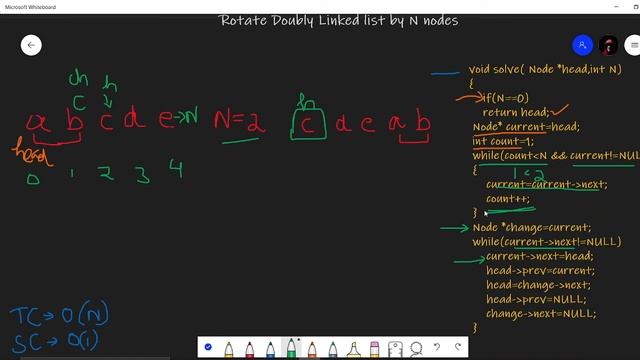Select the blue pen
The width and height of the screenshot is (640, 360).
(270, 349)
